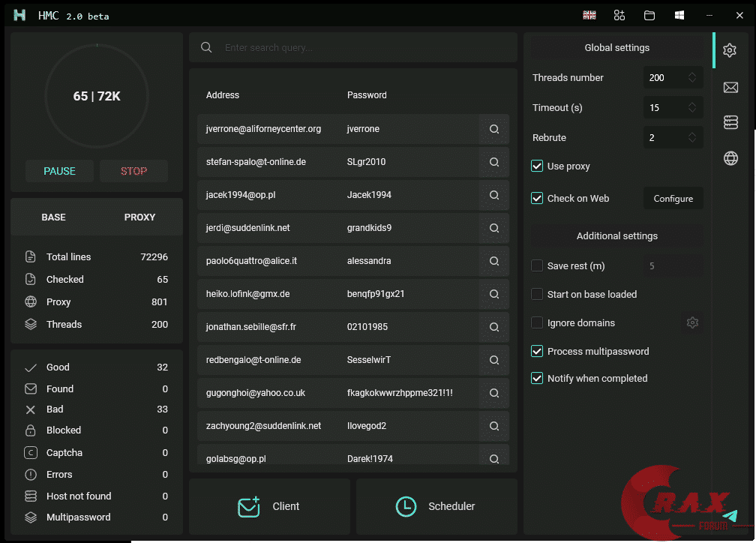Click the Rebrute value stepper arrows
Viewport: 756px width, 543px height.
692,137
